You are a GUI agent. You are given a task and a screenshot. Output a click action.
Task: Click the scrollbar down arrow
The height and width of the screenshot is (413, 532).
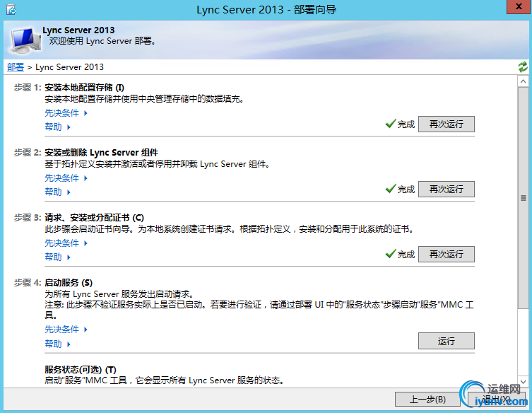point(523,382)
